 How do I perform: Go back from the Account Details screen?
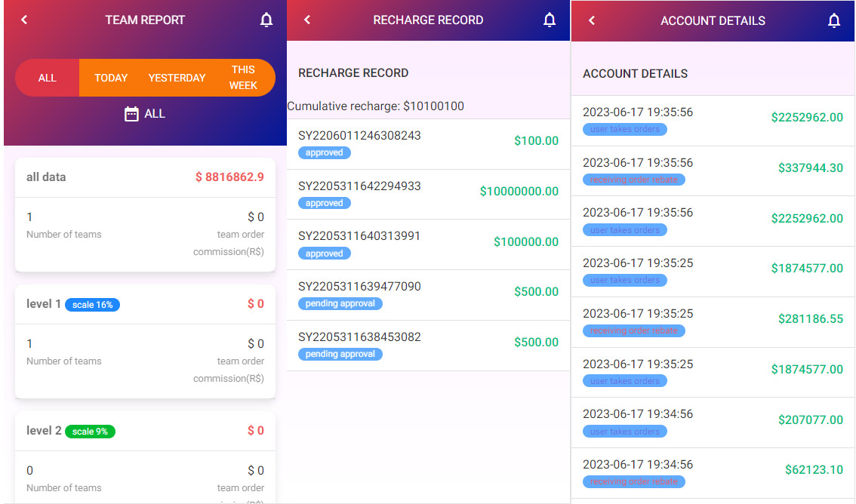click(x=592, y=21)
